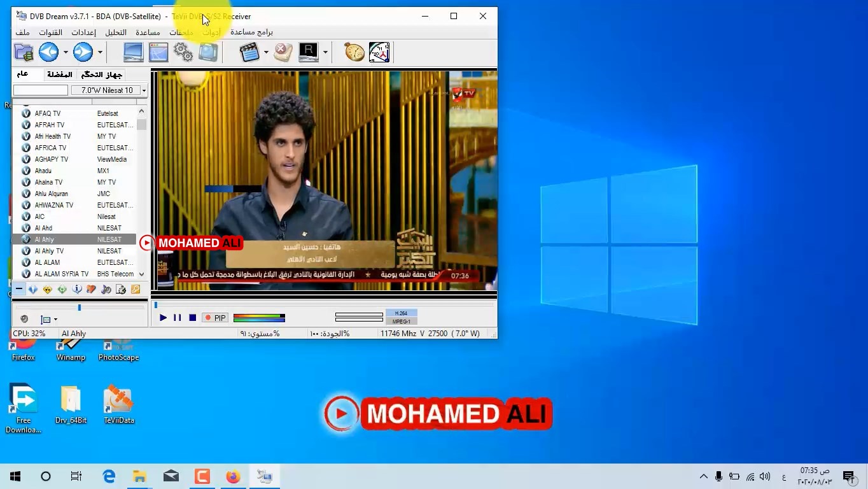This screenshot has height=489, width=868.
Task: Click the channel search input field
Action: (41, 90)
